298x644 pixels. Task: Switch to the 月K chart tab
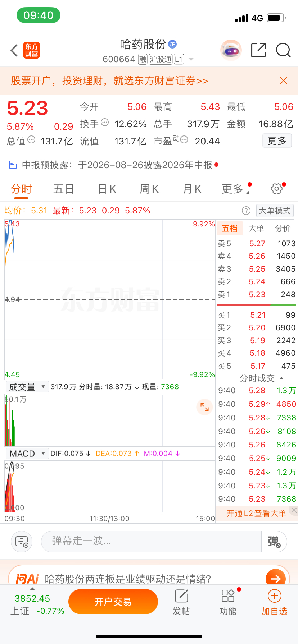click(192, 189)
